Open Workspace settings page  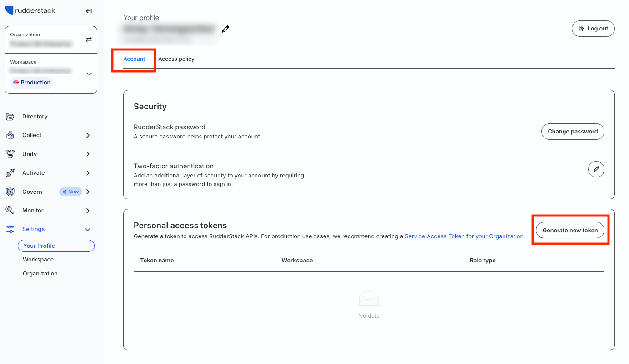tap(38, 260)
